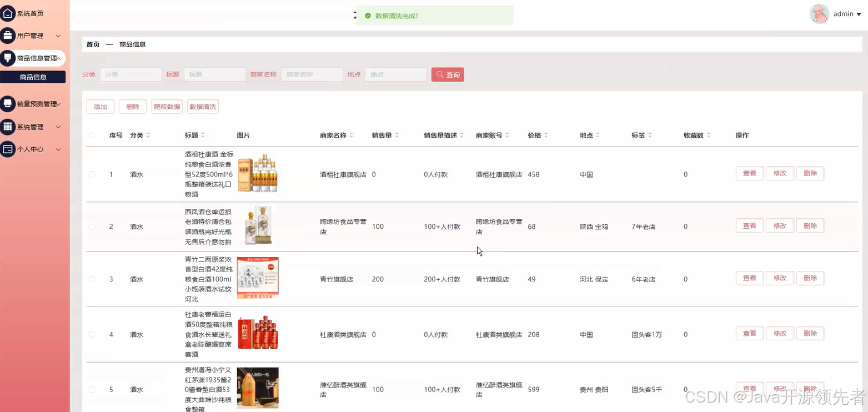Check the checkbox for row 3
The width and height of the screenshot is (868, 412).
click(x=92, y=279)
